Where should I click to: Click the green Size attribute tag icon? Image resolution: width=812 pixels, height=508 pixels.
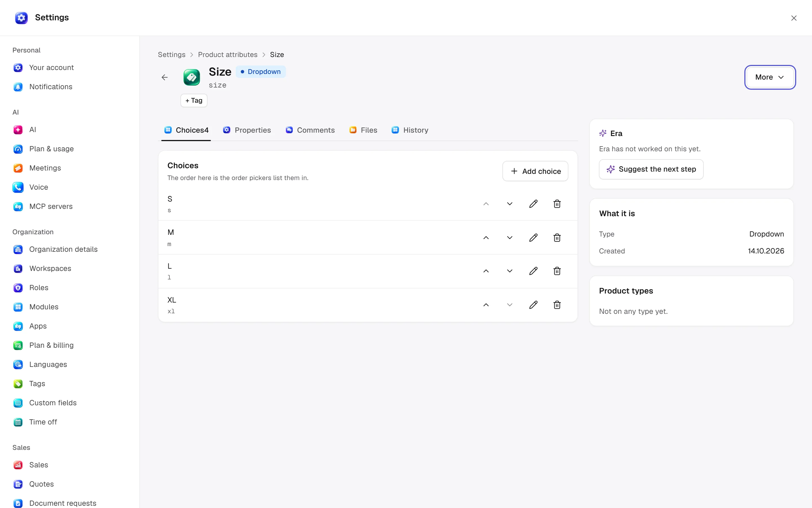tap(192, 77)
